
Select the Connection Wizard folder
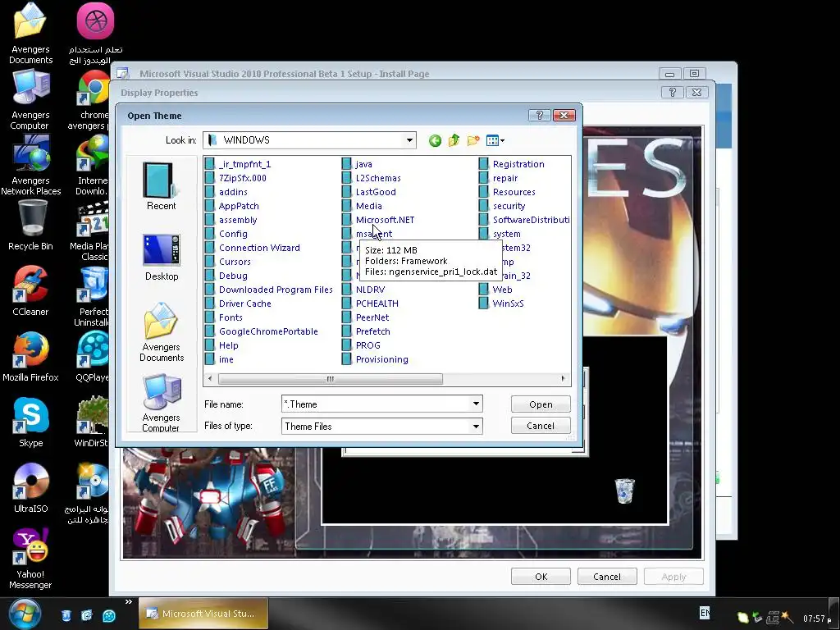point(253,248)
